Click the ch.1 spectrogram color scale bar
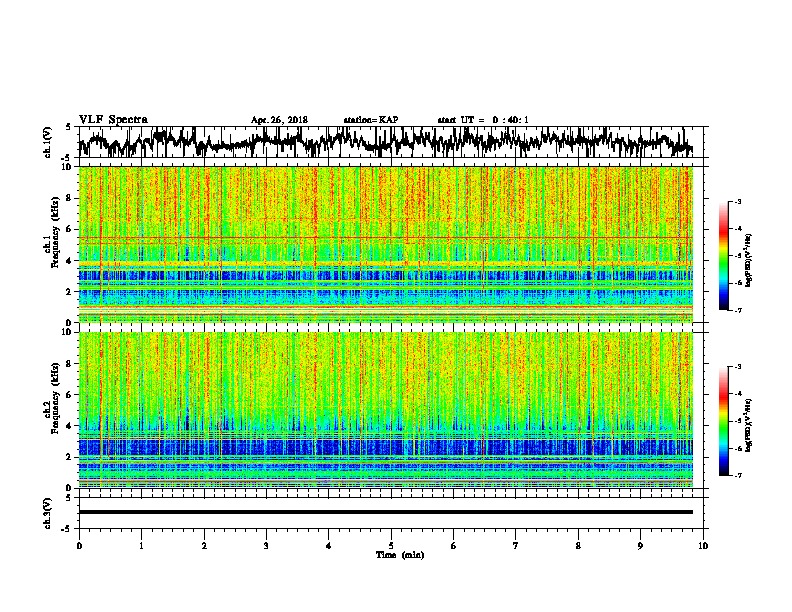This screenshot has width=792, height=612. click(723, 256)
